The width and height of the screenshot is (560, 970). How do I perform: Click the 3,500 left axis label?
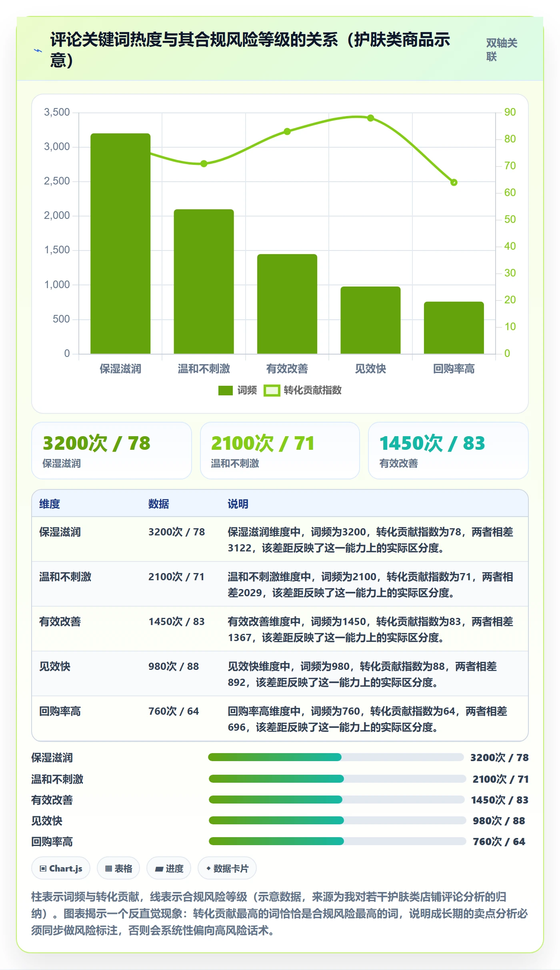57,112
